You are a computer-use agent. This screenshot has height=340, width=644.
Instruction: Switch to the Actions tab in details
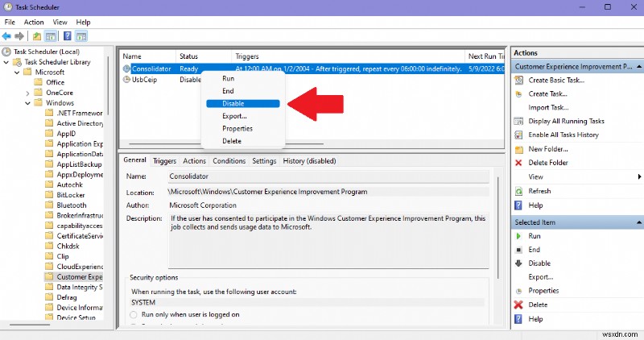(x=194, y=161)
